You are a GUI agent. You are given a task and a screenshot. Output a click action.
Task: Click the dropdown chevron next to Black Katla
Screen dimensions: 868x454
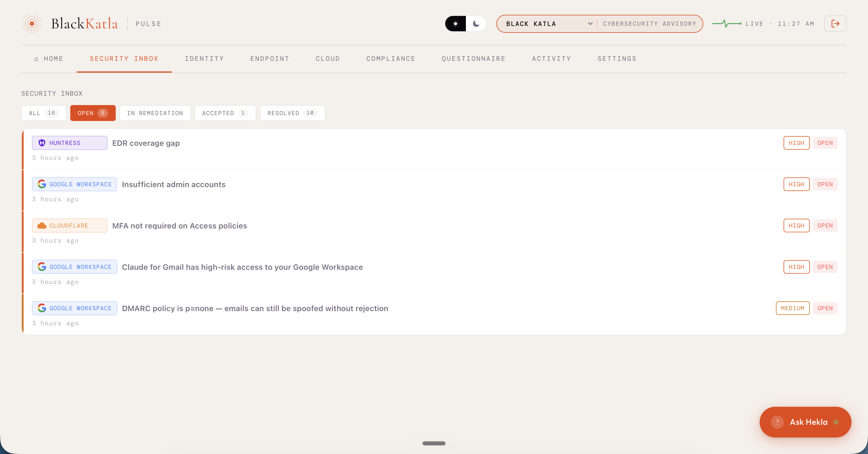(x=590, y=24)
